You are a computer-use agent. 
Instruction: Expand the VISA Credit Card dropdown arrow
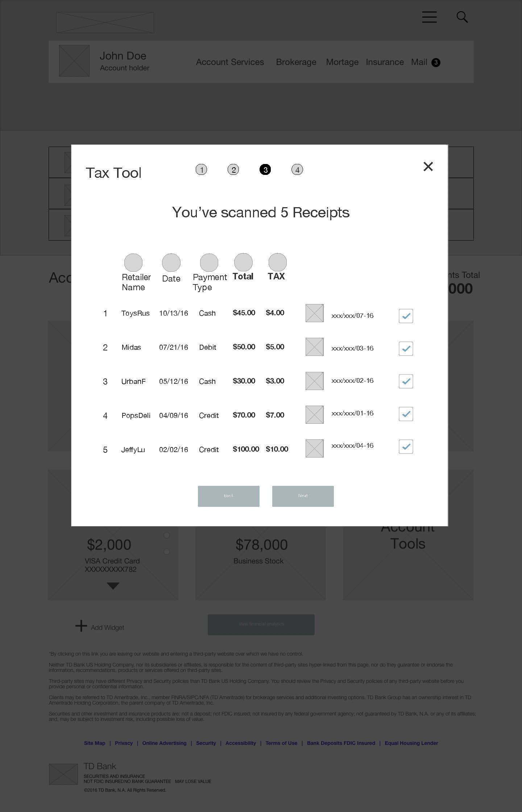pyautogui.click(x=113, y=586)
